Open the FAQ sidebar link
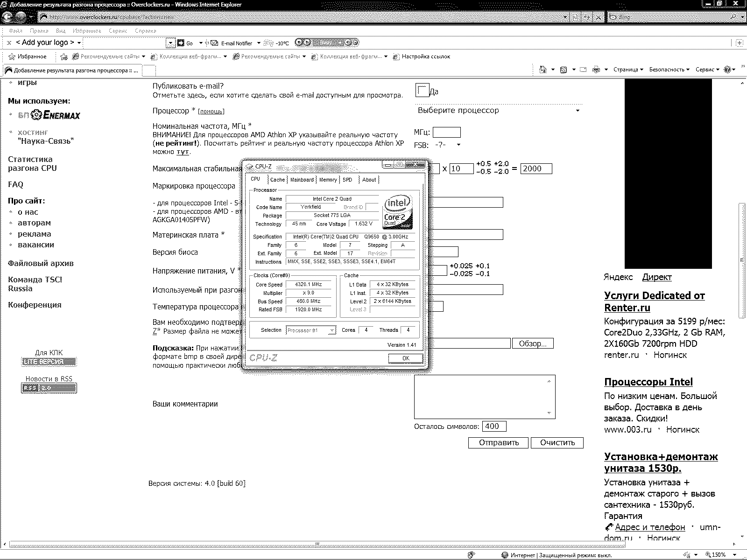This screenshot has height=560, width=747. point(15,185)
